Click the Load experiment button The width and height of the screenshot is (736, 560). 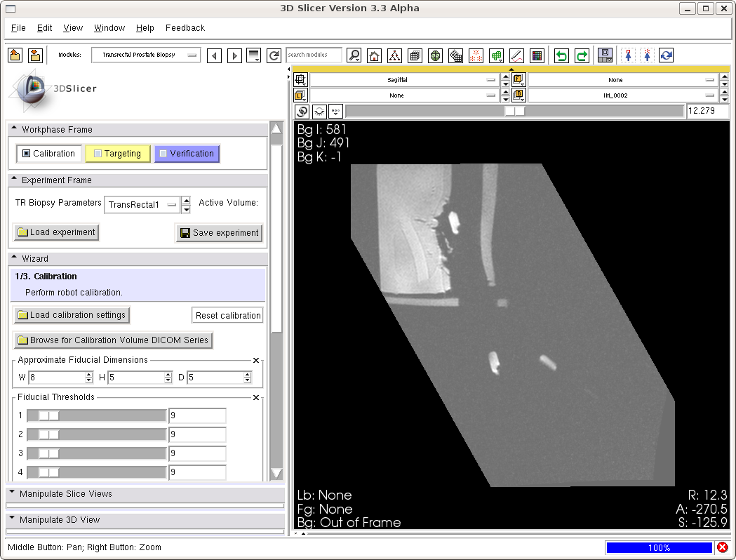tap(56, 232)
